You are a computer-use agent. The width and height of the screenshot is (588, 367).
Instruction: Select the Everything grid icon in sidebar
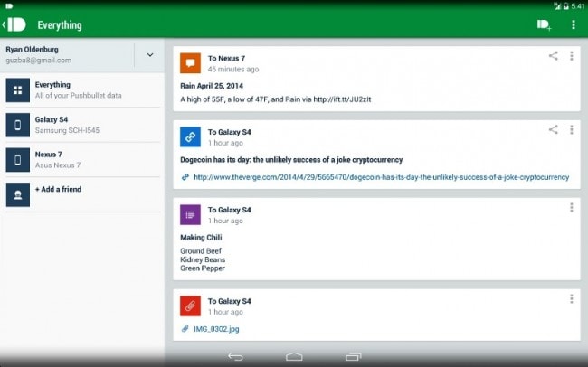click(17, 90)
